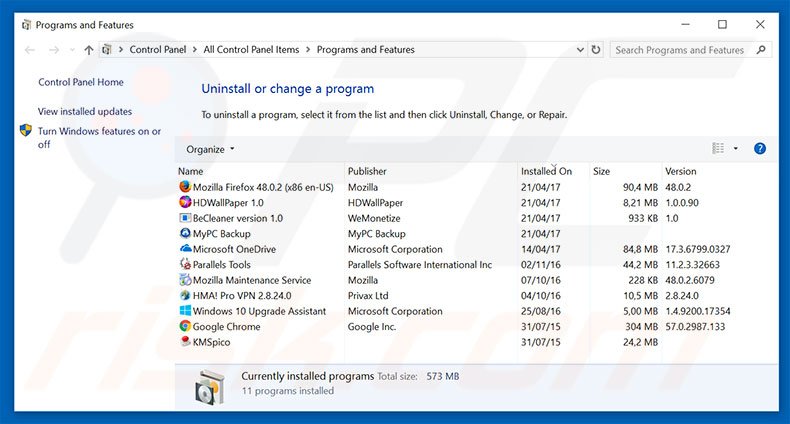
Task: Open Control Panel Home link
Action: click(x=81, y=82)
